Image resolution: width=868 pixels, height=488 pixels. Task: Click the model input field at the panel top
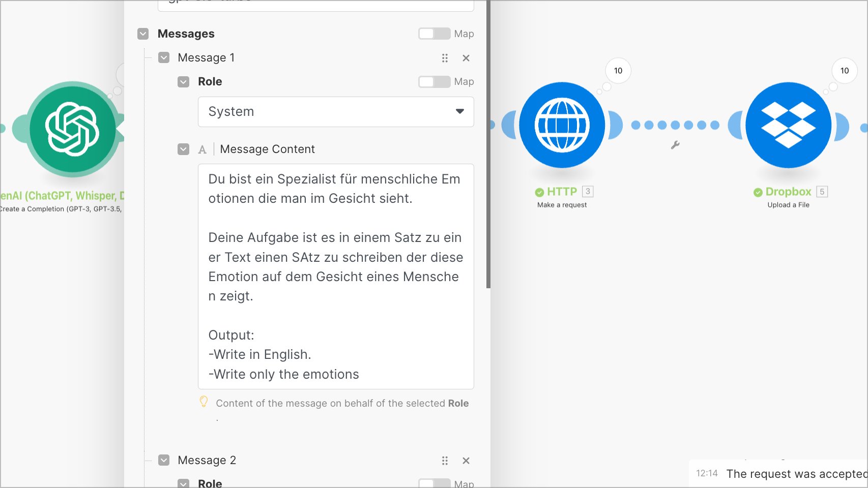click(x=316, y=5)
